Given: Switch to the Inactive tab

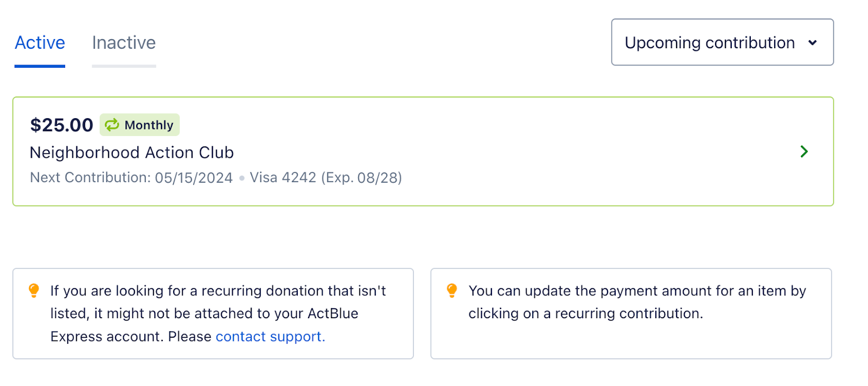Looking at the screenshot, I should [124, 43].
